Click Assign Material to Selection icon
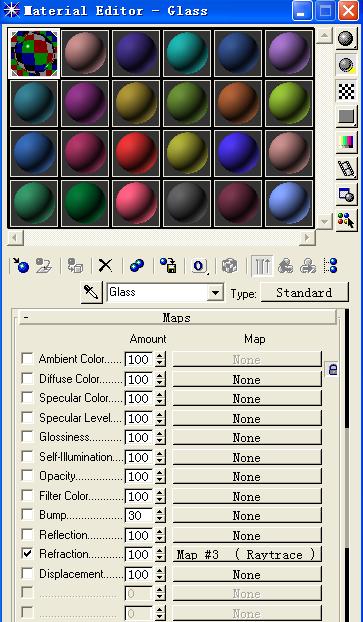The height and width of the screenshot is (622, 363). point(75,265)
